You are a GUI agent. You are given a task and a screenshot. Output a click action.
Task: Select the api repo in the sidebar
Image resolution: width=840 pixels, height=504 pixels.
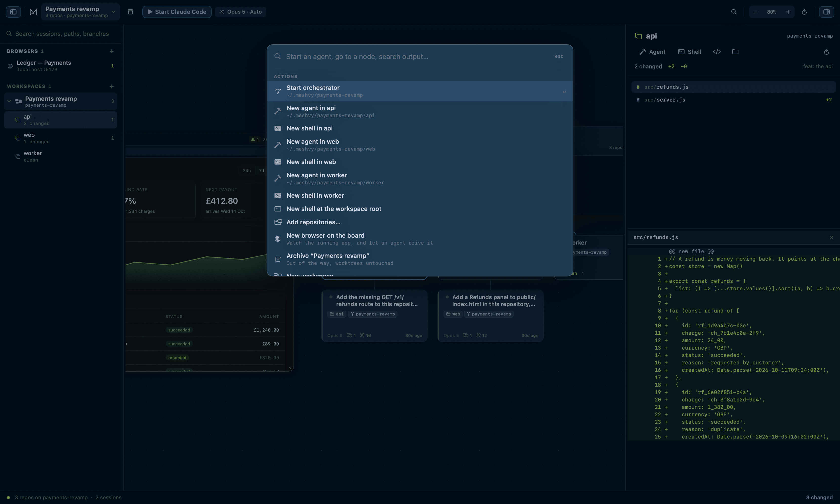pos(61,120)
